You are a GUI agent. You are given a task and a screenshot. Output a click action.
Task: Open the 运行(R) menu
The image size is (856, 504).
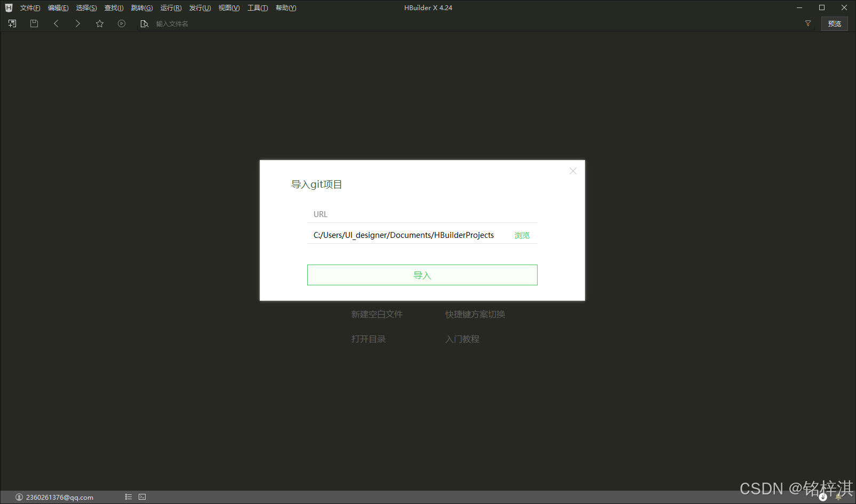pyautogui.click(x=171, y=8)
